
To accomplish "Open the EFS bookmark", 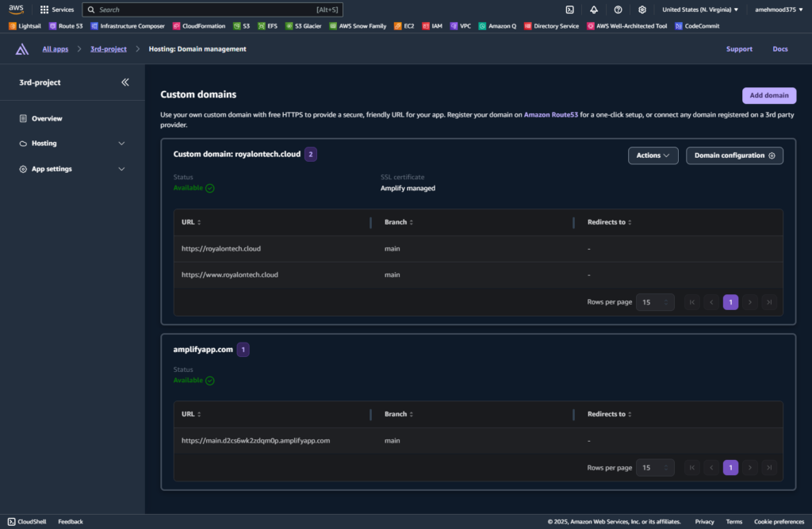I will 268,26.
